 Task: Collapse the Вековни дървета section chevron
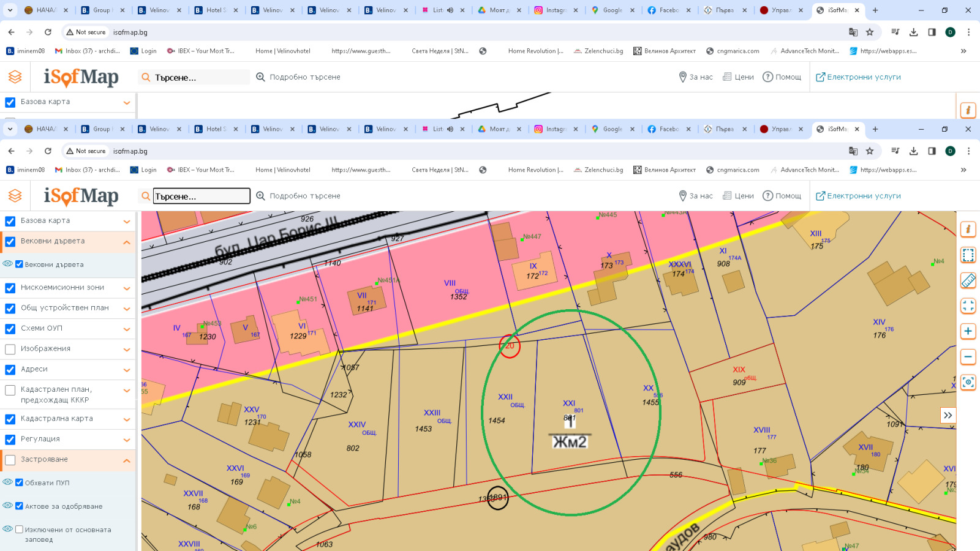pyautogui.click(x=126, y=241)
